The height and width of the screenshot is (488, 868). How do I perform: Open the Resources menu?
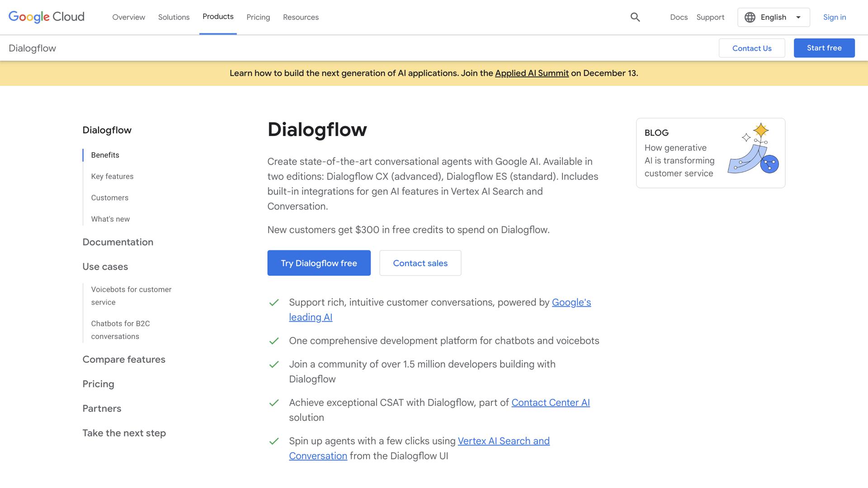coord(301,17)
